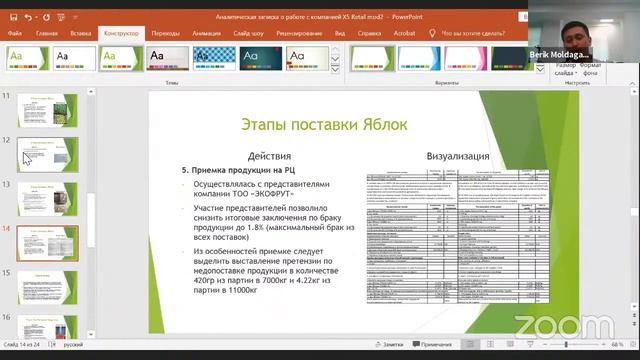Toggle the Примечания comments pane

[432, 344]
